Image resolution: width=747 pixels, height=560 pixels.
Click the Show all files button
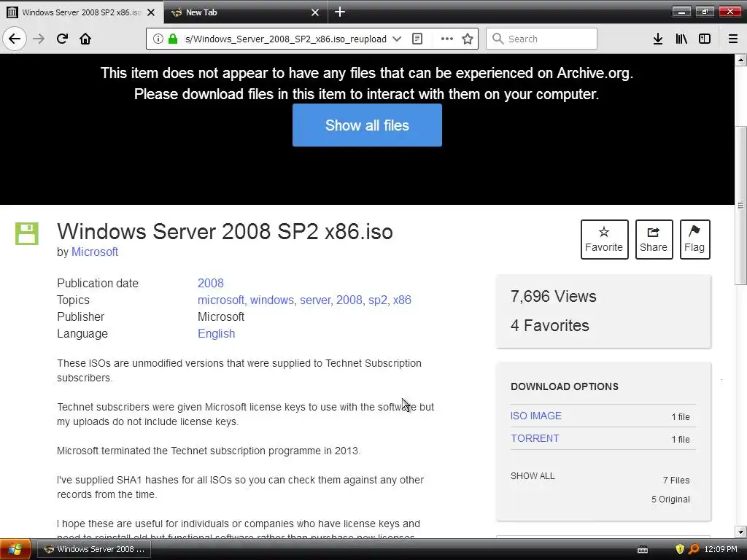pyautogui.click(x=367, y=125)
